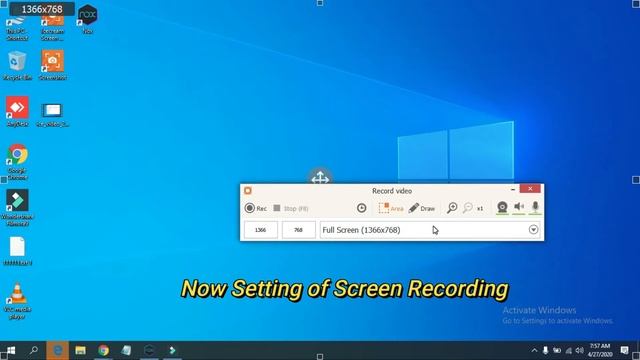
Task: Click the width field showing 1366
Action: (x=260, y=230)
